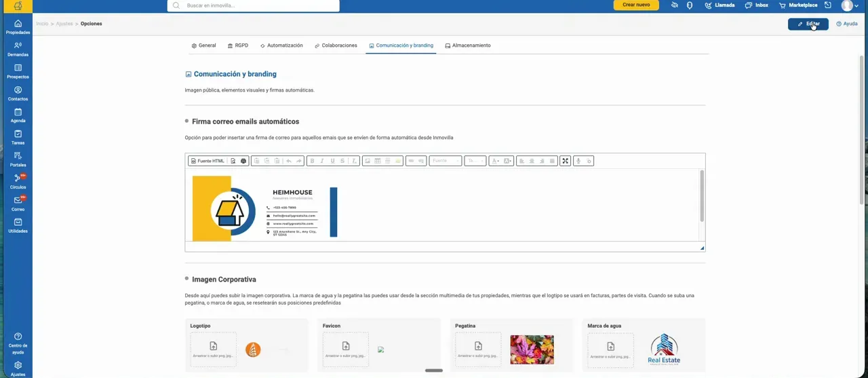Toggle underline in signature editor

tap(332, 161)
